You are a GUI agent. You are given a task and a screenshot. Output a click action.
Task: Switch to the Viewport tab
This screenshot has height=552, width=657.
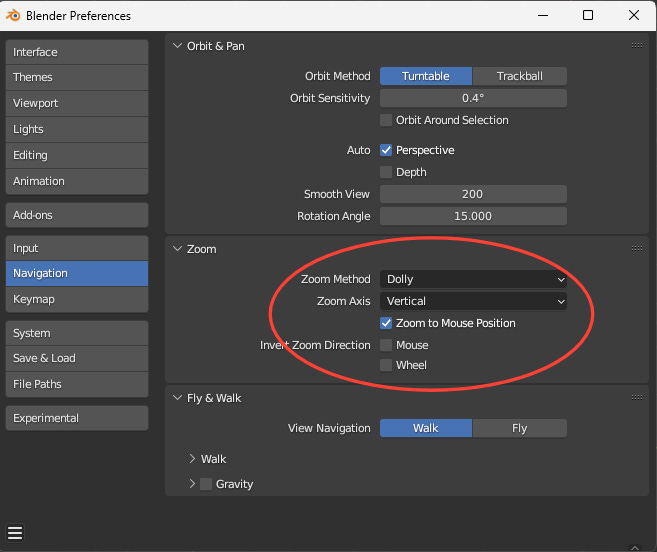point(77,104)
